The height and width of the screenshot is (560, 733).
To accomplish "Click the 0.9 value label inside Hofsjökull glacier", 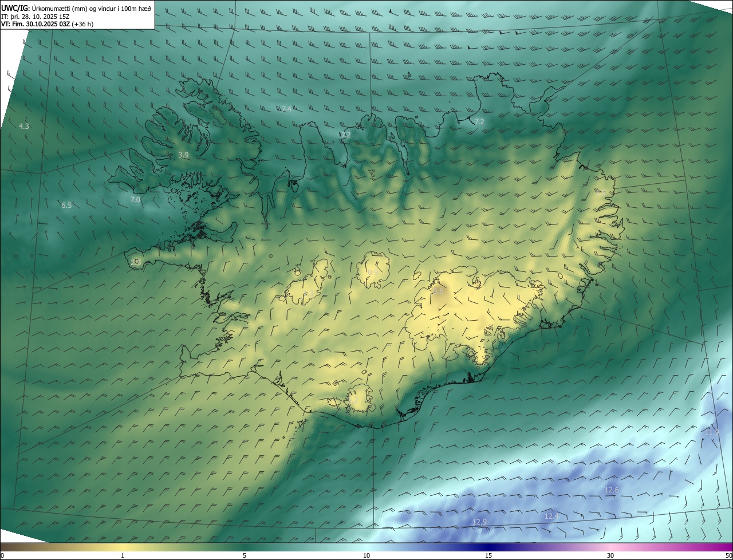I will point(372,271).
